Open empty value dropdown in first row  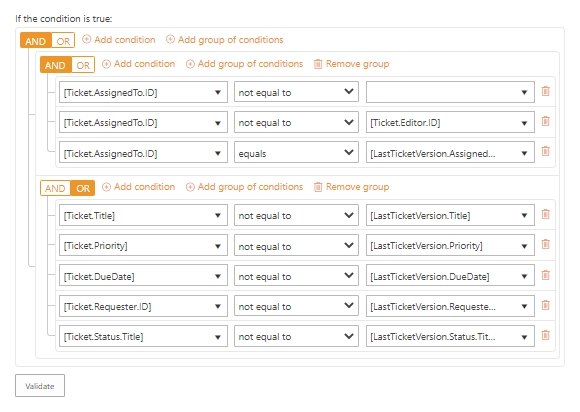[x=450, y=92]
